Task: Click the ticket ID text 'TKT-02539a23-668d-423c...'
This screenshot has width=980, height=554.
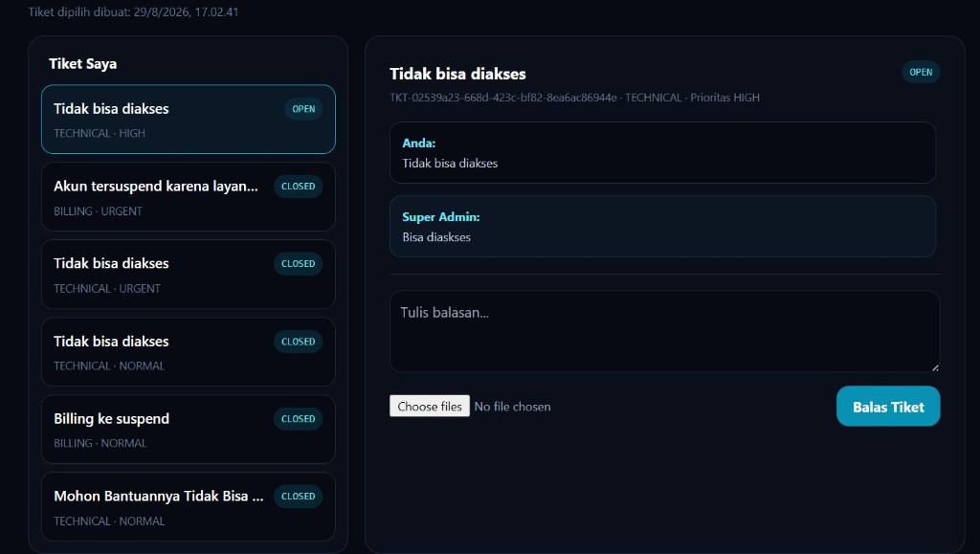Action: pyautogui.click(x=503, y=98)
